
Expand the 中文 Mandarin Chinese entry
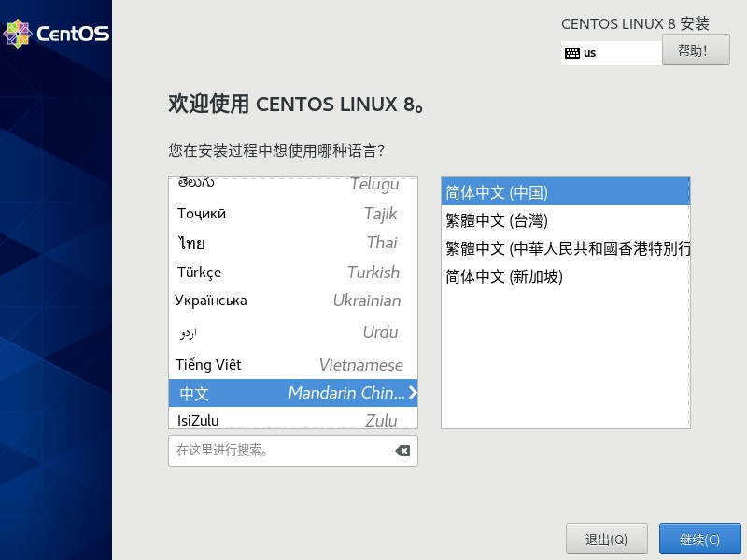pyautogui.click(x=412, y=393)
